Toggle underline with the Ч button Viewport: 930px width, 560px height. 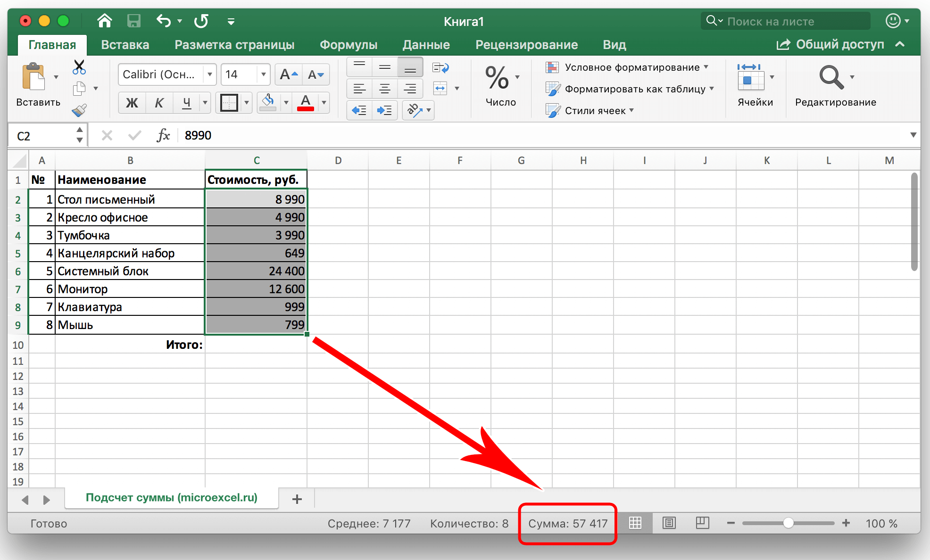tap(187, 102)
